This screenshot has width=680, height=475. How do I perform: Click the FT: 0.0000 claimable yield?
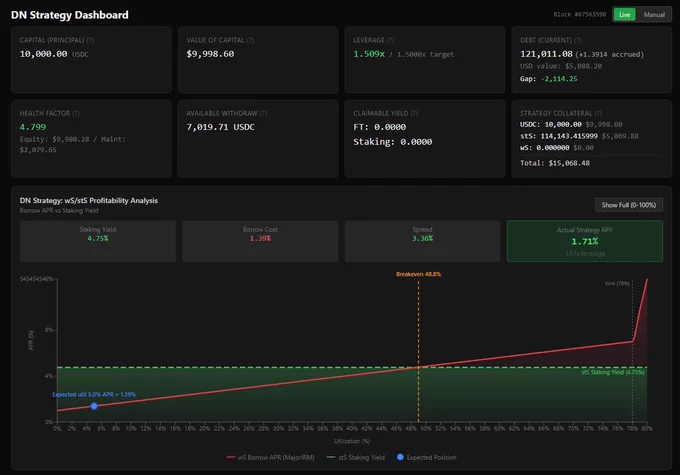tap(379, 127)
